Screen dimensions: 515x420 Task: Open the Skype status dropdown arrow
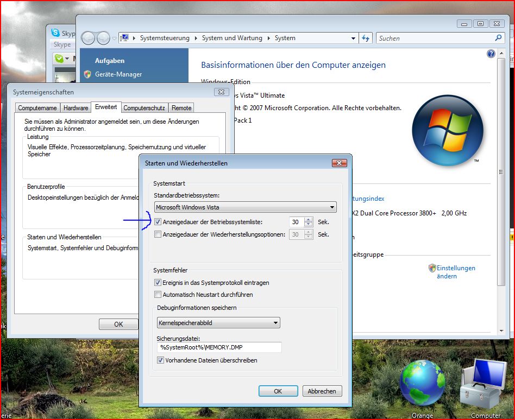click(67, 59)
